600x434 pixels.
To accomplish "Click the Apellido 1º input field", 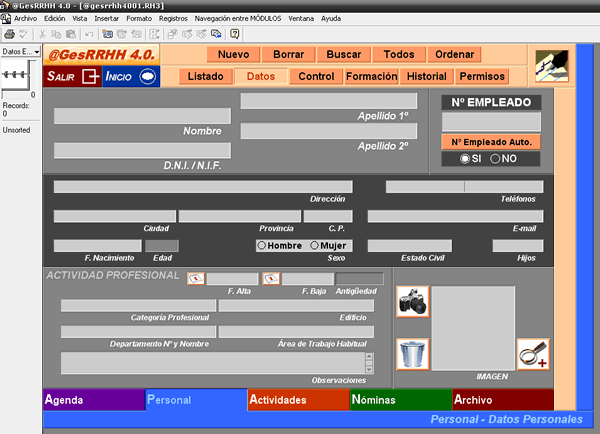I will (x=328, y=101).
